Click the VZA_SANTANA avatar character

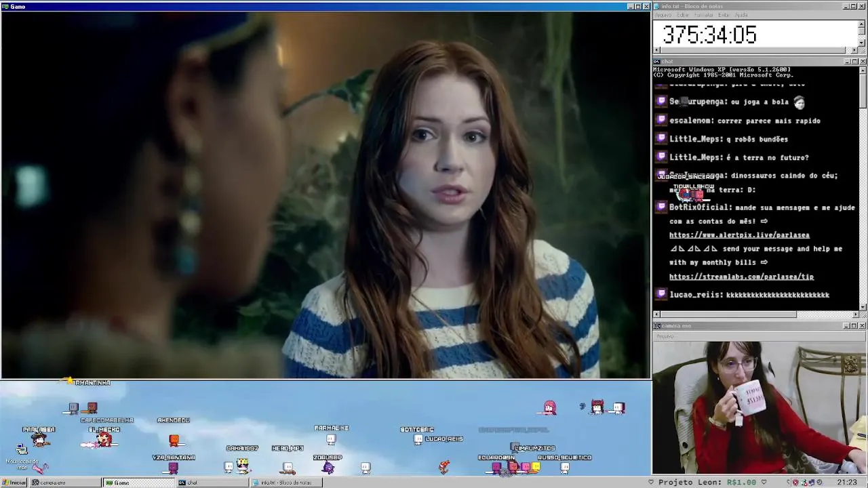pos(174,467)
